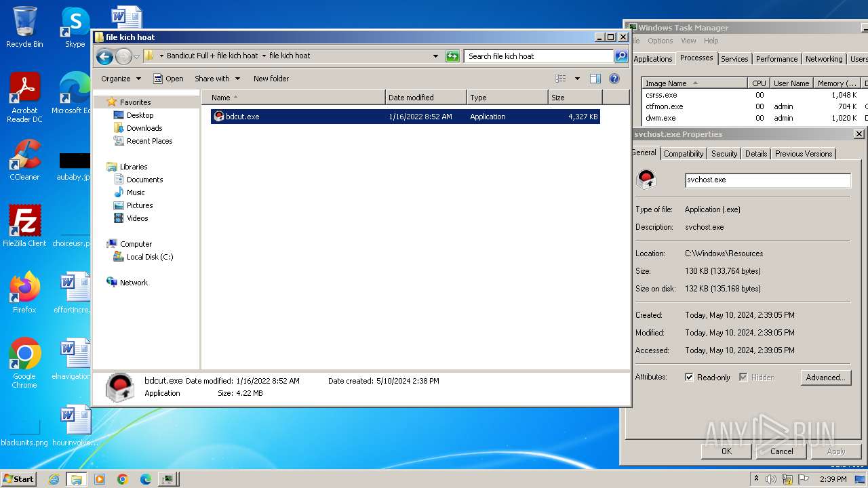The height and width of the screenshot is (488, 868).
Task: Click the Edge taskbar icon
Action: (x=145, y=479)
